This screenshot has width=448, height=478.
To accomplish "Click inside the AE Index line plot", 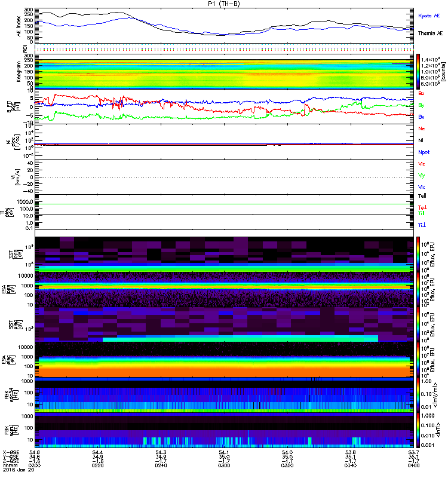I will point(224,26).
